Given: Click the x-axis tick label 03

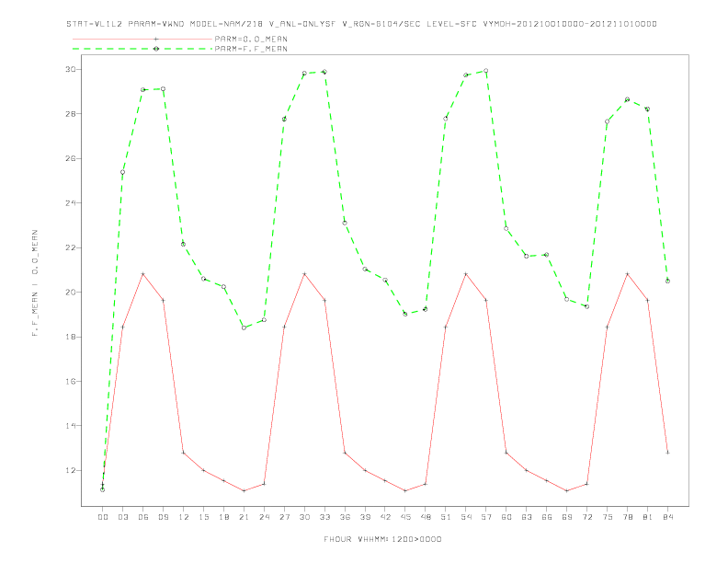Looking at the screenshot, I should [122, 517].
